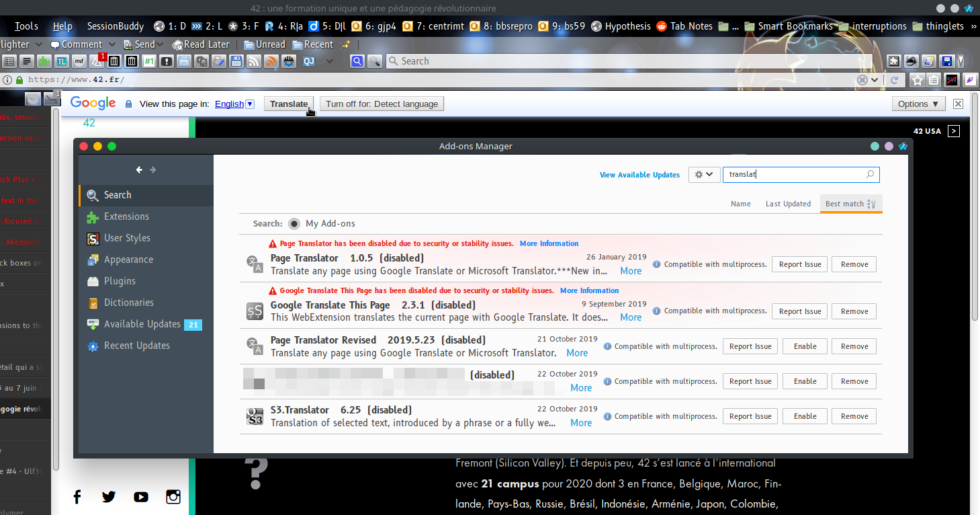Click the printer toolbar icon
The image size is (980, 515).
(219, 61)
